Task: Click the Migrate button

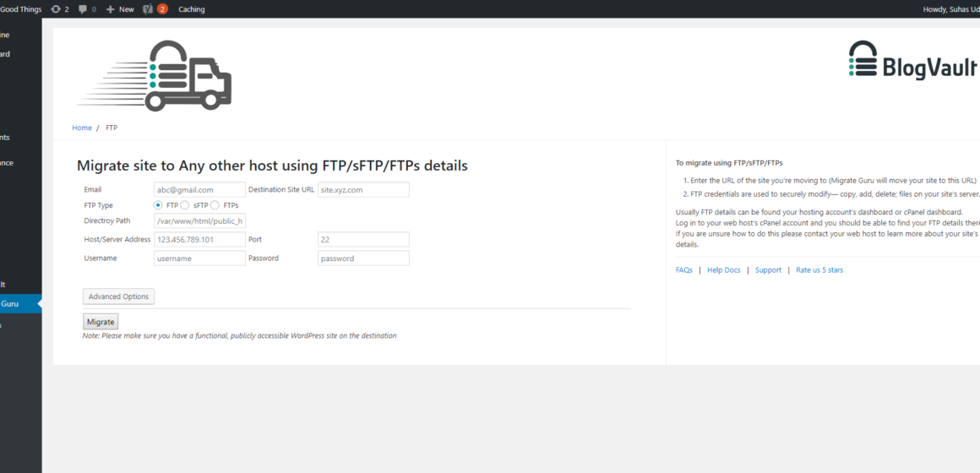Action: 101,322
